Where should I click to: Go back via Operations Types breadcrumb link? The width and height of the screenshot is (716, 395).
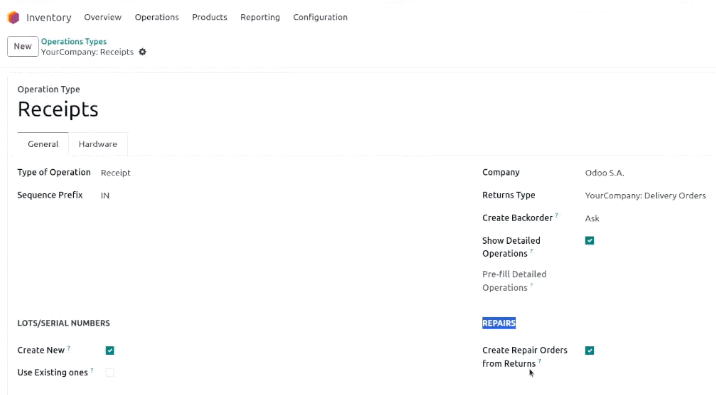point(74,42)
